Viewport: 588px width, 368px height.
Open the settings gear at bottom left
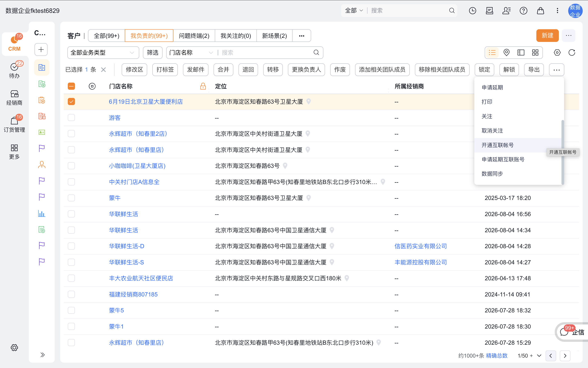point(14,348)
